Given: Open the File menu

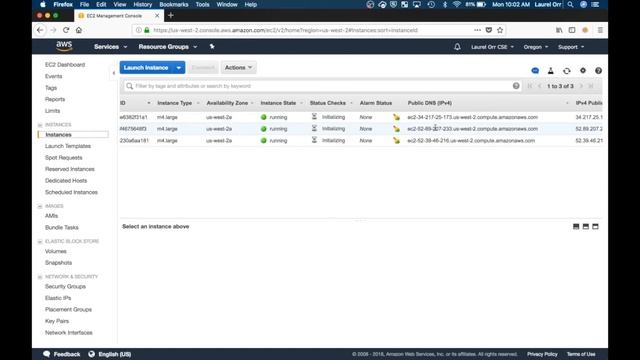Looking at the screenshot, I should pyautogui.click(x=84, y=4).
